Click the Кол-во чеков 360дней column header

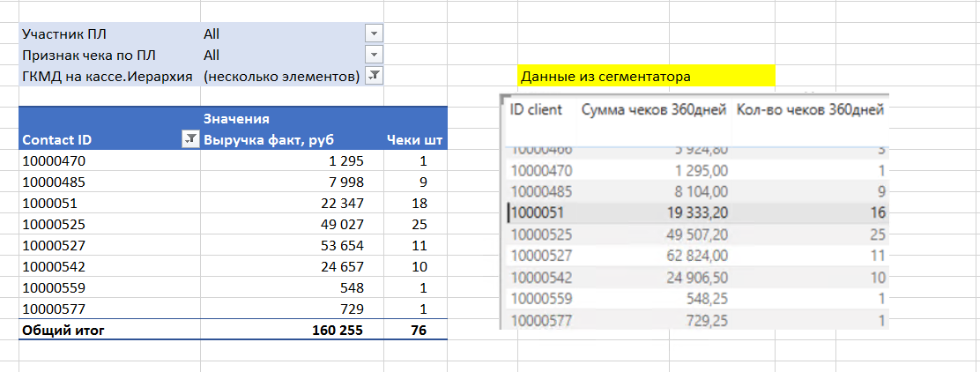pos(809,109)
